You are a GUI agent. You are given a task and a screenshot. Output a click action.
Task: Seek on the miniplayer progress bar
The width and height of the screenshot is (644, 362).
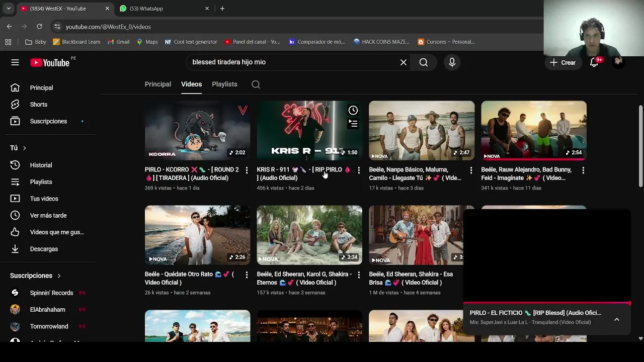tap(547, 303)
